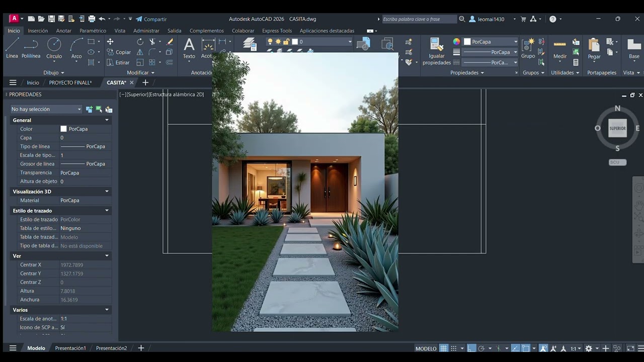Toggle snap mode in status bar
Screen dimensions: 644x362
click(x=454, y=348)
